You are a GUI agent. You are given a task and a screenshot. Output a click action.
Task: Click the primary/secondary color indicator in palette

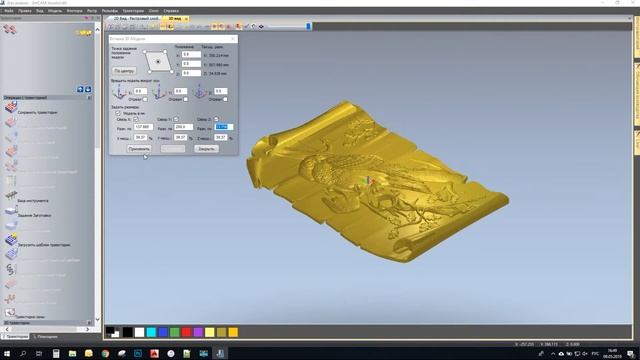(x=113, y=332)
